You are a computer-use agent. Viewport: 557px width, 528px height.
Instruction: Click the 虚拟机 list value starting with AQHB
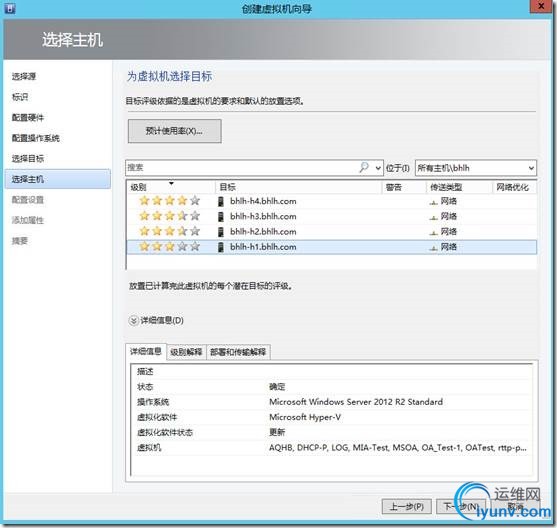click(x=398, y=448)
